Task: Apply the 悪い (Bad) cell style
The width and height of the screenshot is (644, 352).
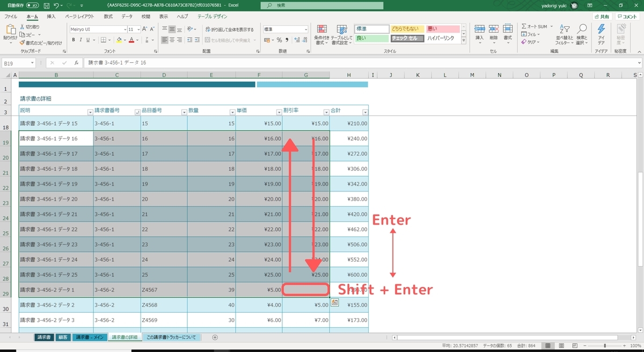Action: tap(443, 28)
